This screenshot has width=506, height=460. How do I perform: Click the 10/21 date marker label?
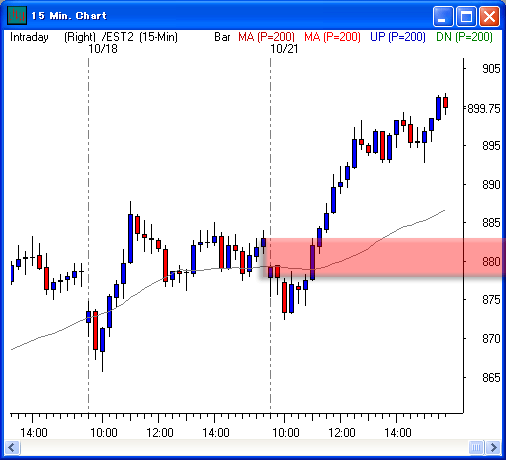click(284, 49)
